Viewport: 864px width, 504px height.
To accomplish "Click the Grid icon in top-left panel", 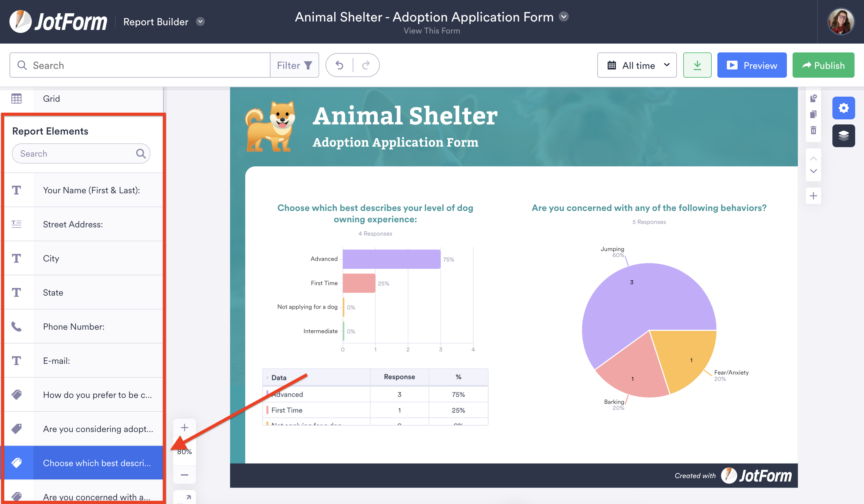I will 16,98.
